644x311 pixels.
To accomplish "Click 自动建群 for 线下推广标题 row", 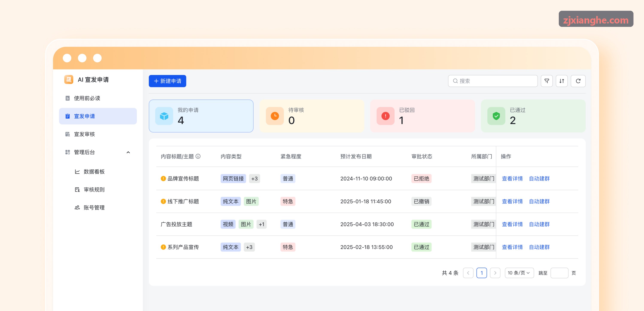I will click(x=539, y=201).
